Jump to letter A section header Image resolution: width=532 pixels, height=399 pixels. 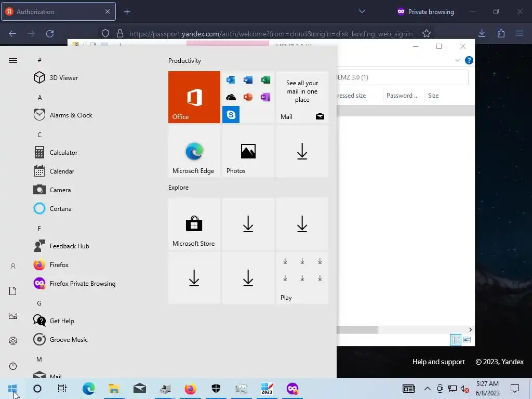tap(39, 97)
